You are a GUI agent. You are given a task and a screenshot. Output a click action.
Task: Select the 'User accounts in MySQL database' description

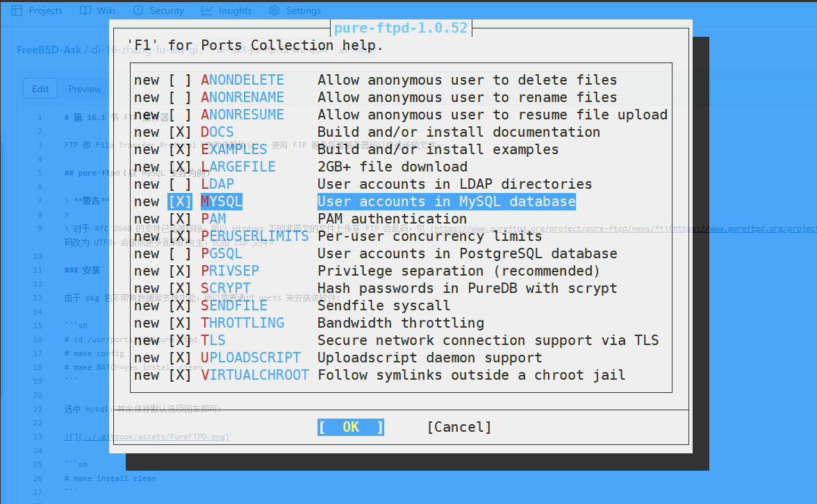coord(447,201)
